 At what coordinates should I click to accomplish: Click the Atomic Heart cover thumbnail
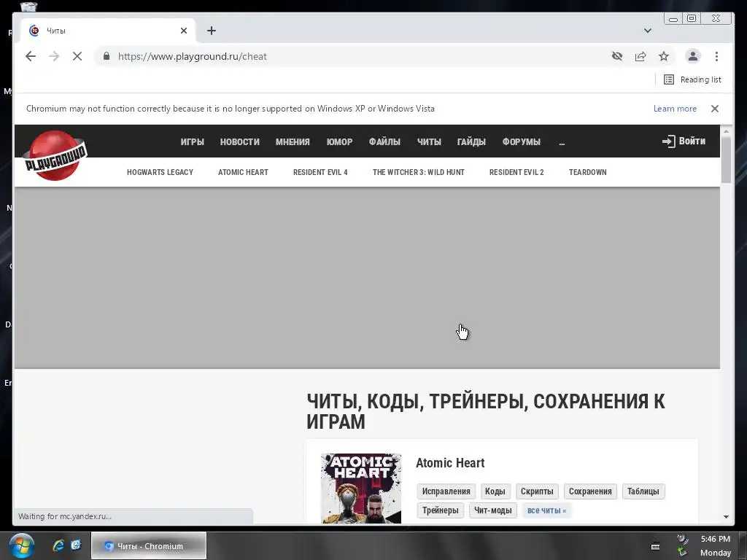pyautogui.click(x=361, y=488)
